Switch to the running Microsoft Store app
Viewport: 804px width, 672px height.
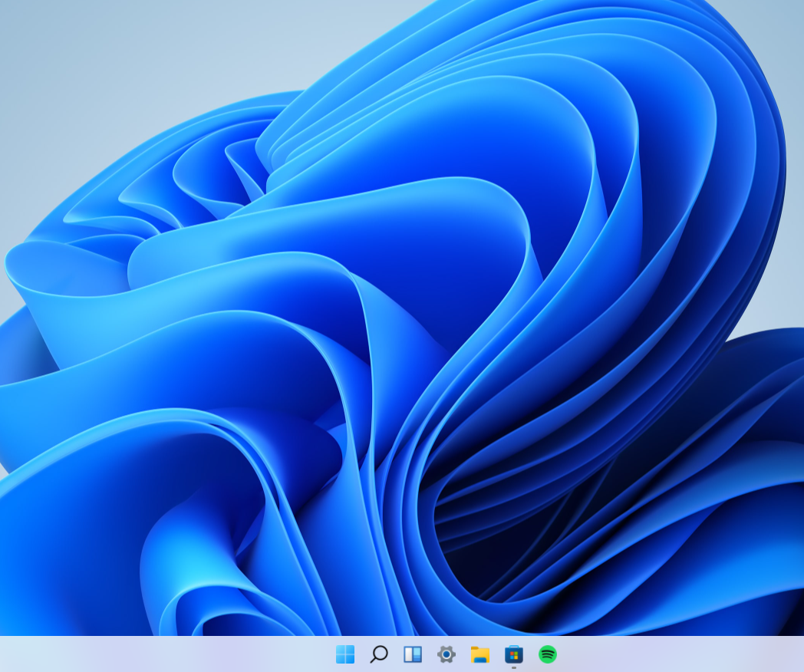tap(514, 654)
